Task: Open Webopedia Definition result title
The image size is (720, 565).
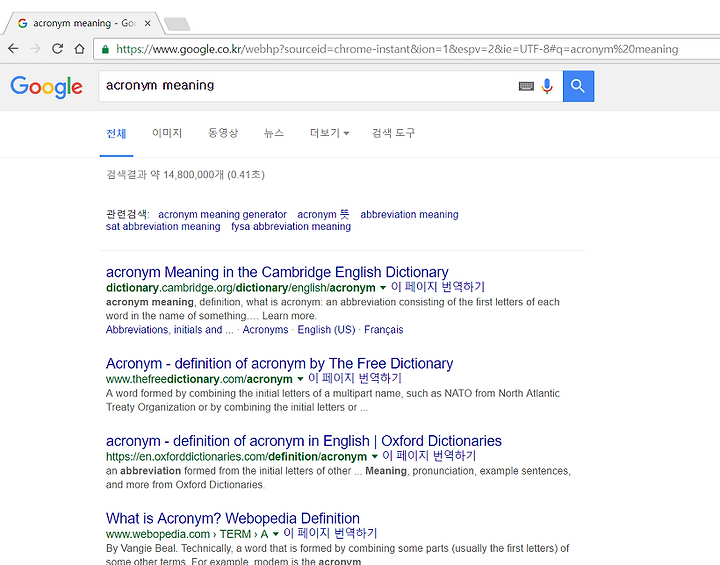Action: [233, 519]
